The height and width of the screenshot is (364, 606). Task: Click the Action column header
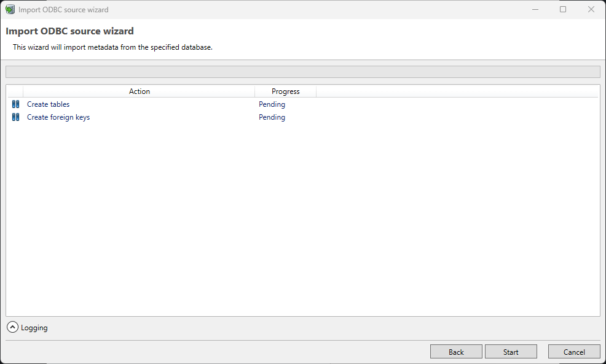pos(140,91)
